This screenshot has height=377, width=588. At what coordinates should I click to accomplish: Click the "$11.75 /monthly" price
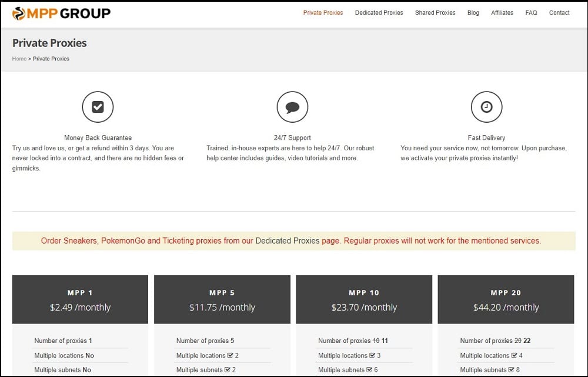pyautogui.click(x=222, y=307)
